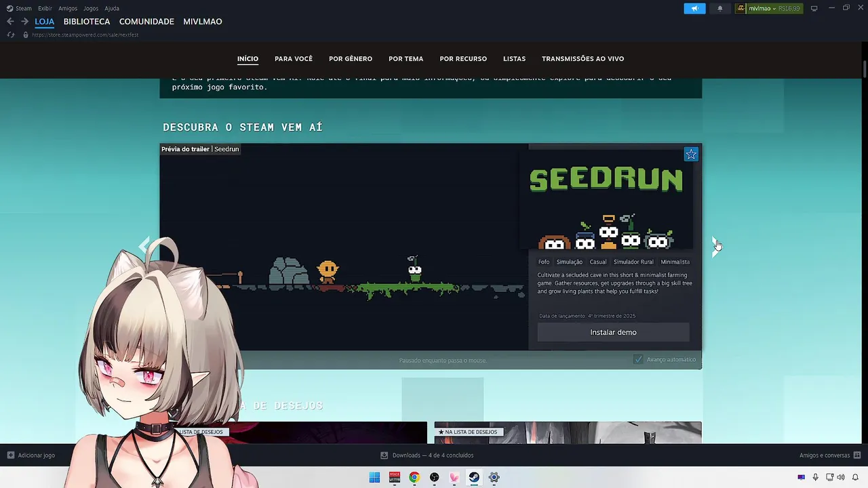Click the network tray icon
The width and height of the screenshot is (868, 488).
coord(829,477)
